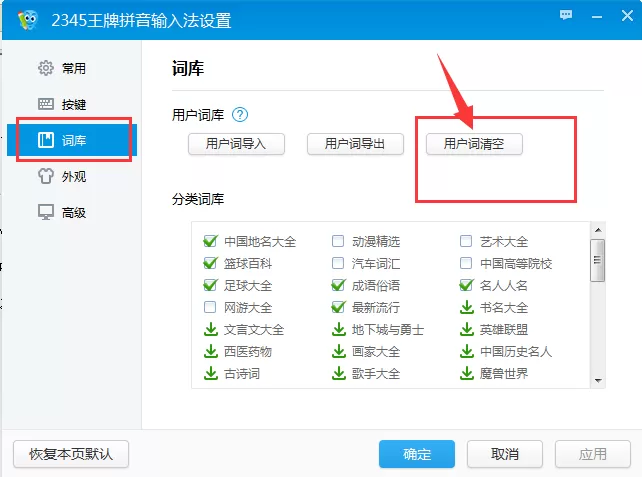Click the scroll down arrow of dictionary list
The image size is (642, 477).
click(x=598, y=380)
